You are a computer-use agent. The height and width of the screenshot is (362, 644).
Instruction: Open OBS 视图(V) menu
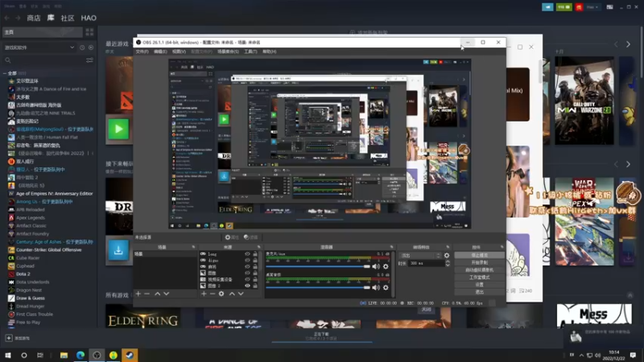(179, 51)
